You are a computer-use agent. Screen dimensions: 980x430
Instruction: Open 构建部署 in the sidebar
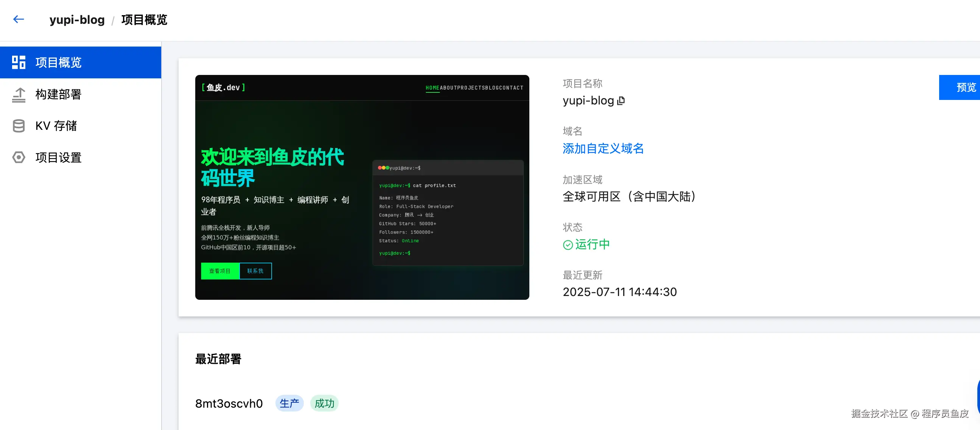(x=58, y=95)
